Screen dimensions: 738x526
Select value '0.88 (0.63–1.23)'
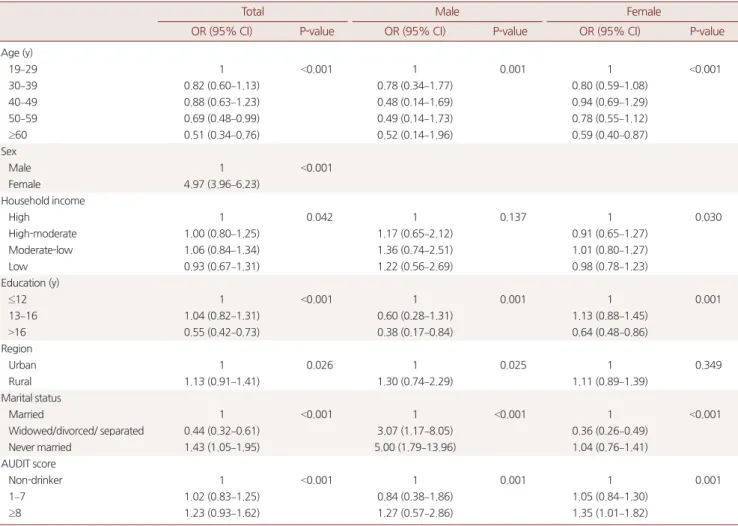(222, 102)
